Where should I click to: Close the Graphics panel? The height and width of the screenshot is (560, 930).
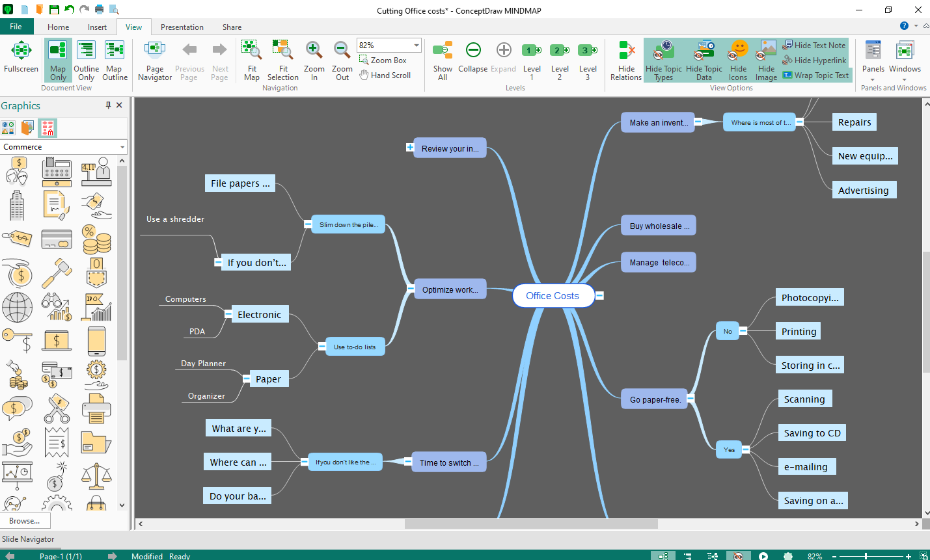[119, 105]
